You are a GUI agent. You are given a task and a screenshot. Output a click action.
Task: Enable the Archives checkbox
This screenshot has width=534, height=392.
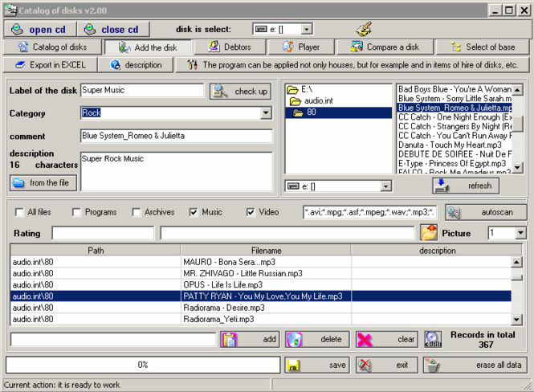tap(137, 213)
